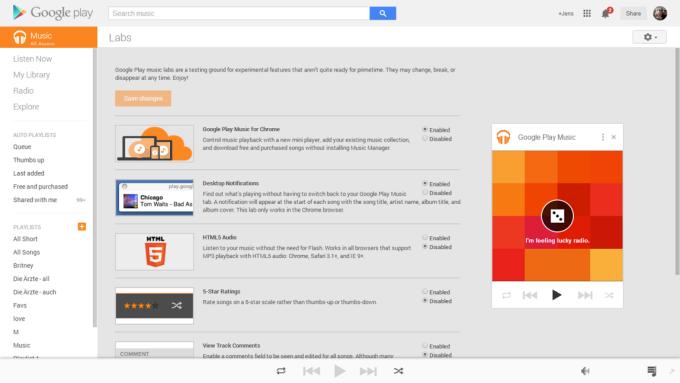This screenshot has width=680, height=383.
Task: Open the notifications bell
Action: click(606, 13)
